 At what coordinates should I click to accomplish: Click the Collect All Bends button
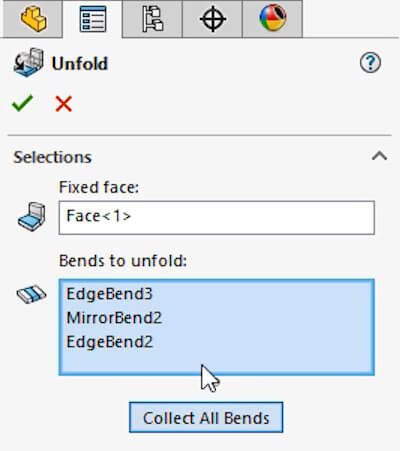[206, 417]
